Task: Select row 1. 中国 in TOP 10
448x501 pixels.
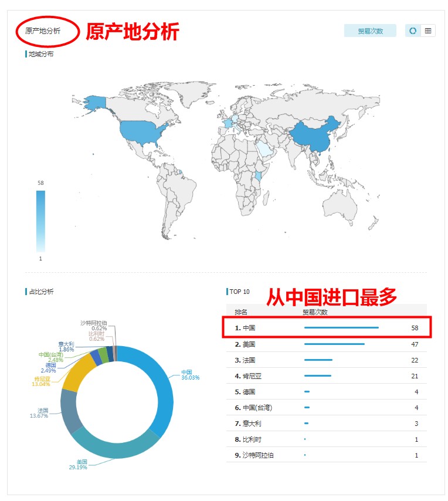Action: (327, 328)
